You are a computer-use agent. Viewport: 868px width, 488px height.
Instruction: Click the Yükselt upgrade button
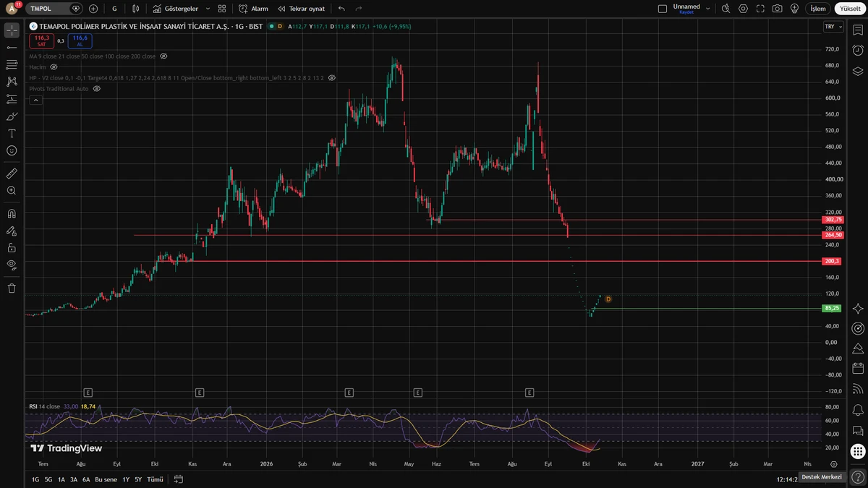850,9
